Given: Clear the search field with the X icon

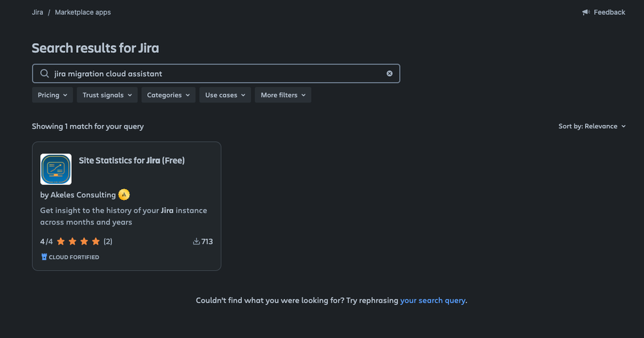Looking at the screenshot, I should tap(389, 74).
